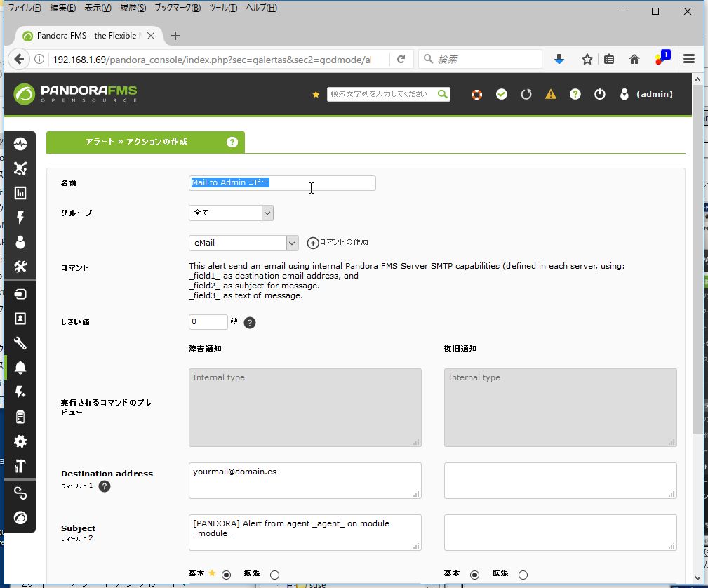Click the しきい値 threshold input field
This screenshot has width=708, height=588.
pos(208,322)
